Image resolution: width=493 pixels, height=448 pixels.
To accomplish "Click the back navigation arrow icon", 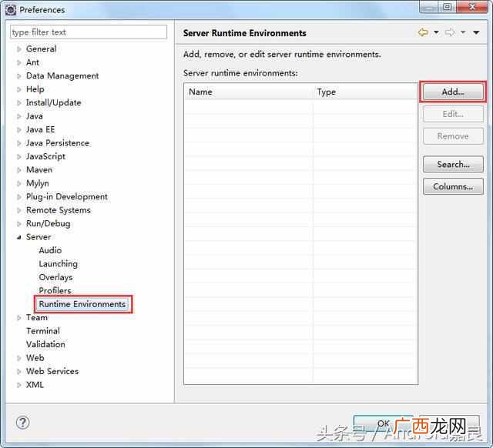I will pos(423,32).
